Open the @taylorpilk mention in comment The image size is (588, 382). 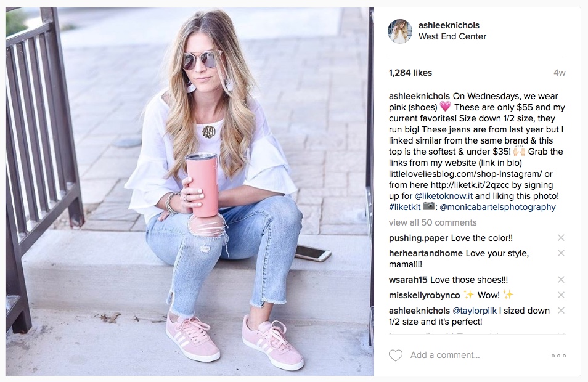tap(475, 311)
